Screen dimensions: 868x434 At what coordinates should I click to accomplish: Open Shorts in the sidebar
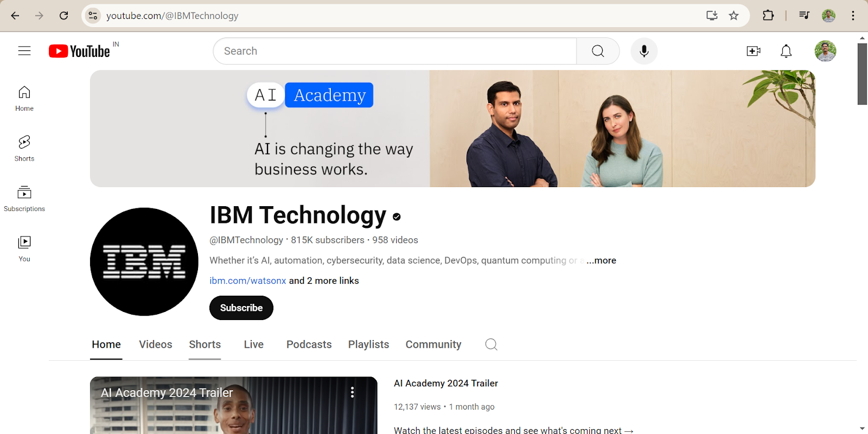point(24,149)
